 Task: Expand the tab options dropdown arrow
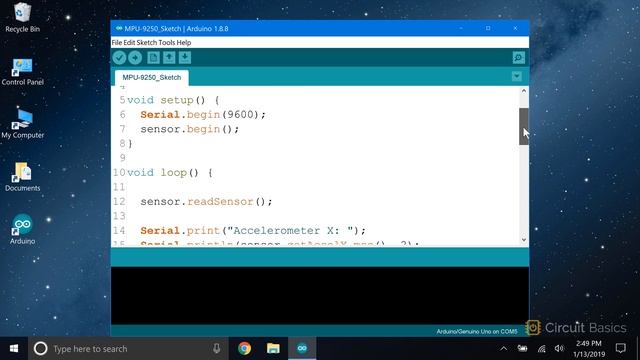517,76
